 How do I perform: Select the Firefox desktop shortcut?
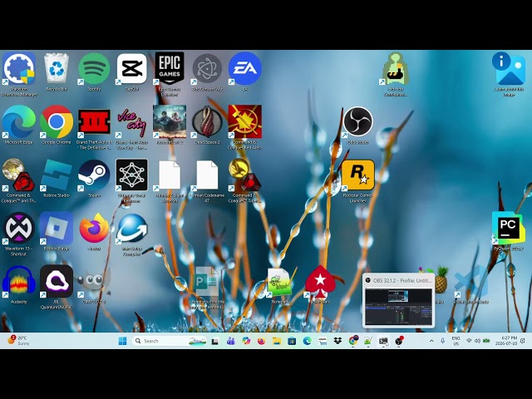[x=94, y=229]
